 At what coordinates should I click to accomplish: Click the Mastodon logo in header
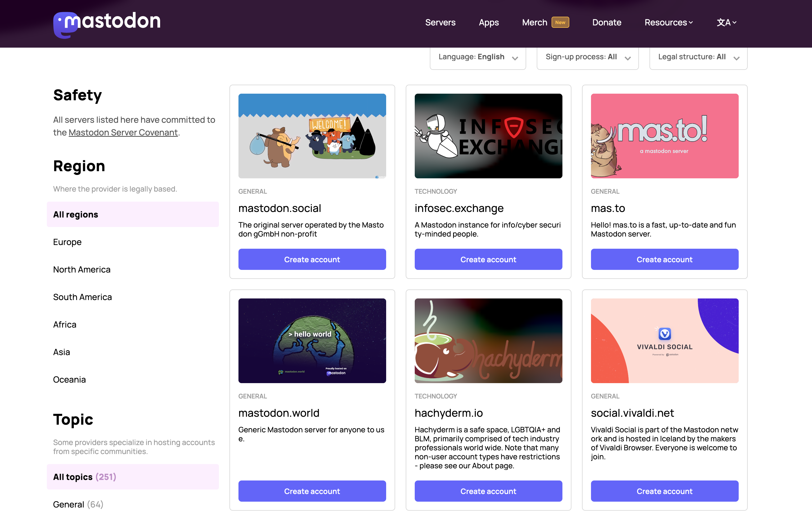107,24
